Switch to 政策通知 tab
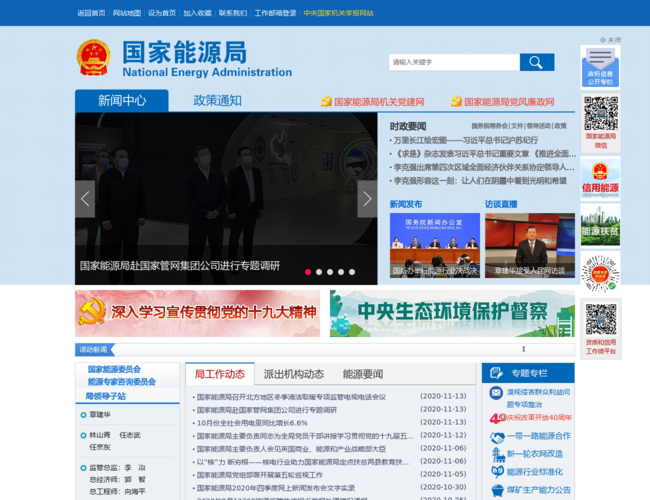Image resolution: width=650 pixels, height=500 pixels. [x=217, y=101]
